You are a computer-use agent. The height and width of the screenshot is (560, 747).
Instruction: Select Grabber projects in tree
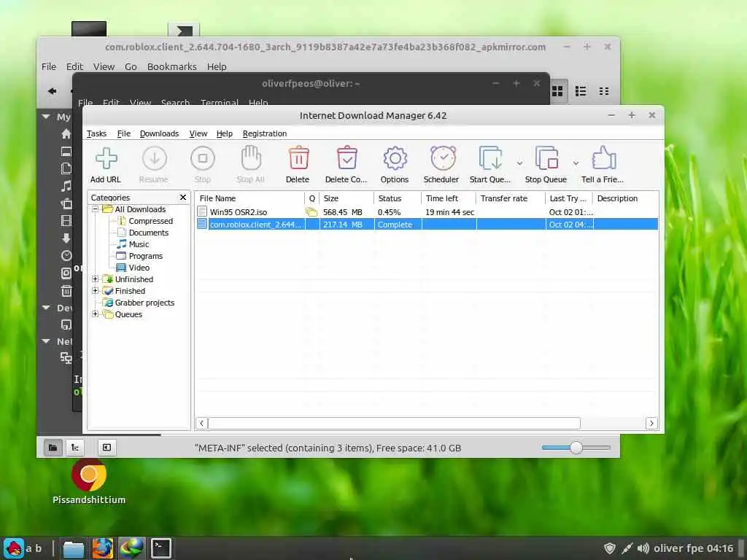point(144,303)
